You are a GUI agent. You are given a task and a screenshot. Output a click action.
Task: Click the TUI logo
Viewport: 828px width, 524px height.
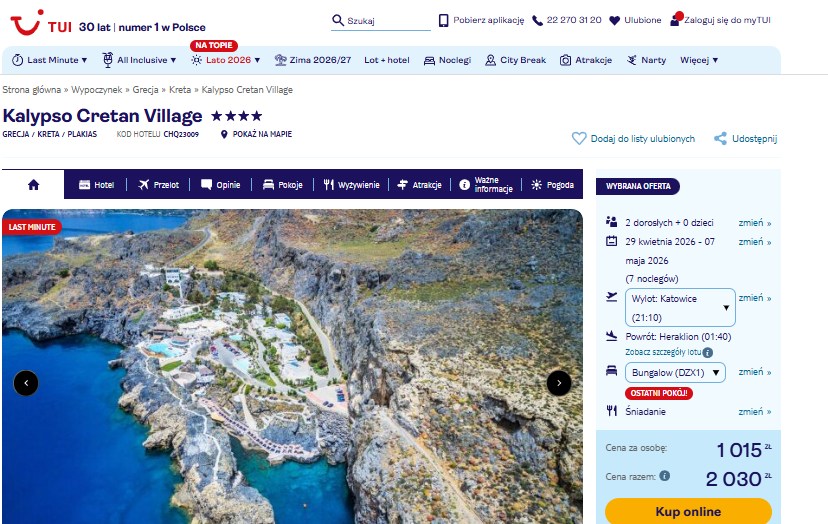40,22
